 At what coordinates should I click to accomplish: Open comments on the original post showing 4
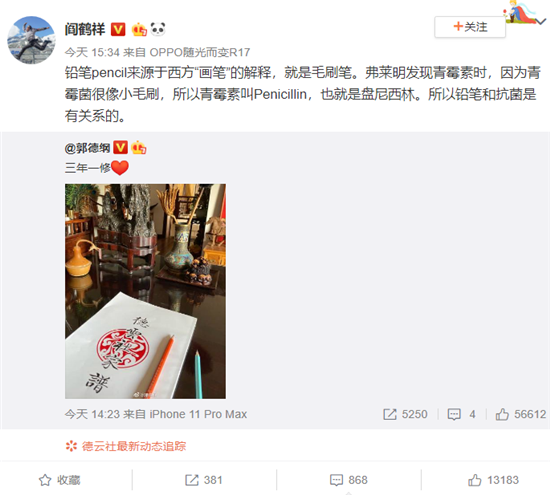[x=462, y=414]
